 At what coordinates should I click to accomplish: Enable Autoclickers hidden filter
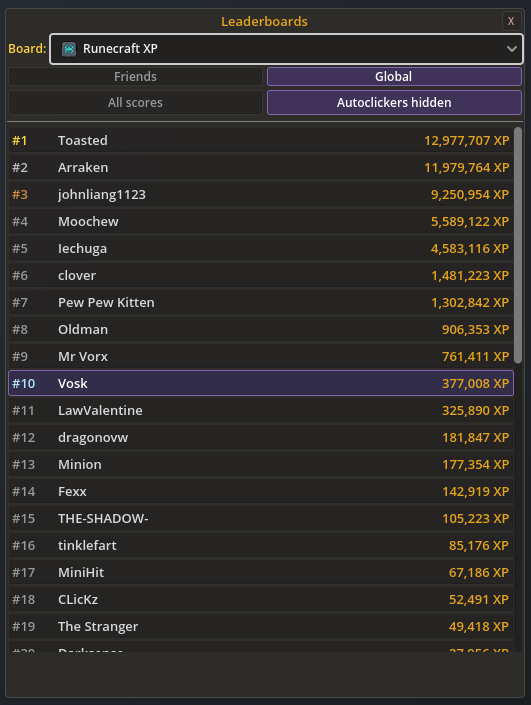click(394, 103)
